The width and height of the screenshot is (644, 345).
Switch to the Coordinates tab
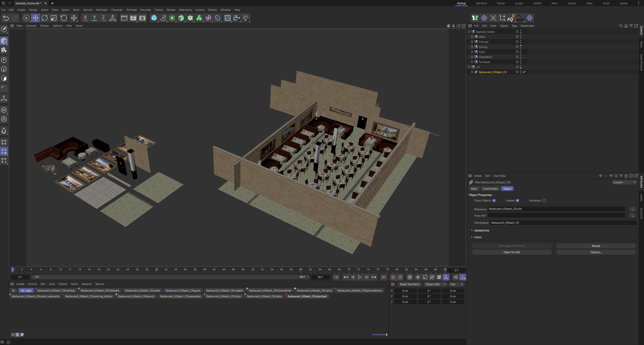490,189
